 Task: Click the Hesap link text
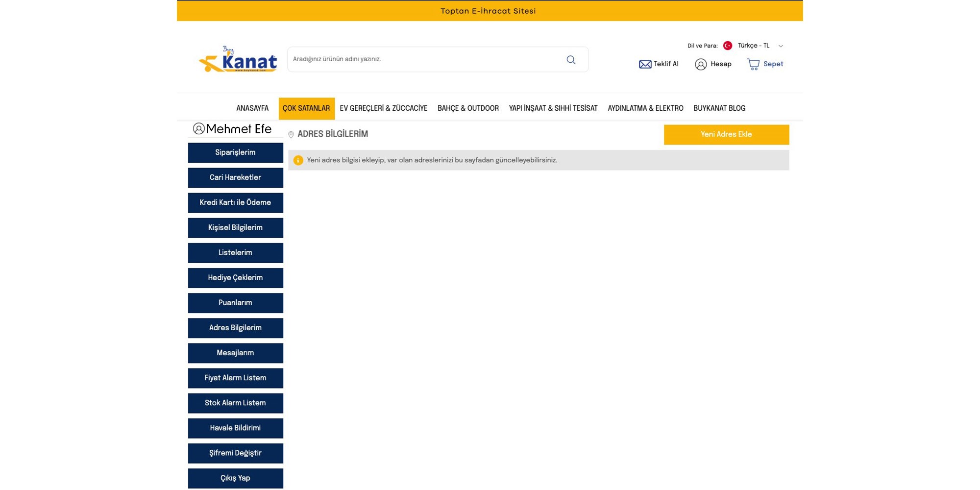pos(721,64)
